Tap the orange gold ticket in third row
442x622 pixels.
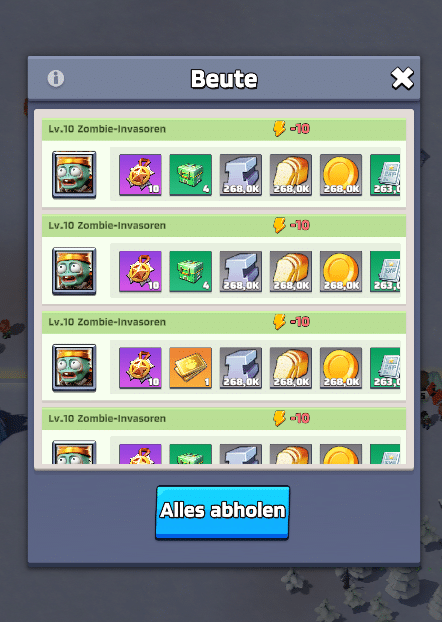[190, 368]
